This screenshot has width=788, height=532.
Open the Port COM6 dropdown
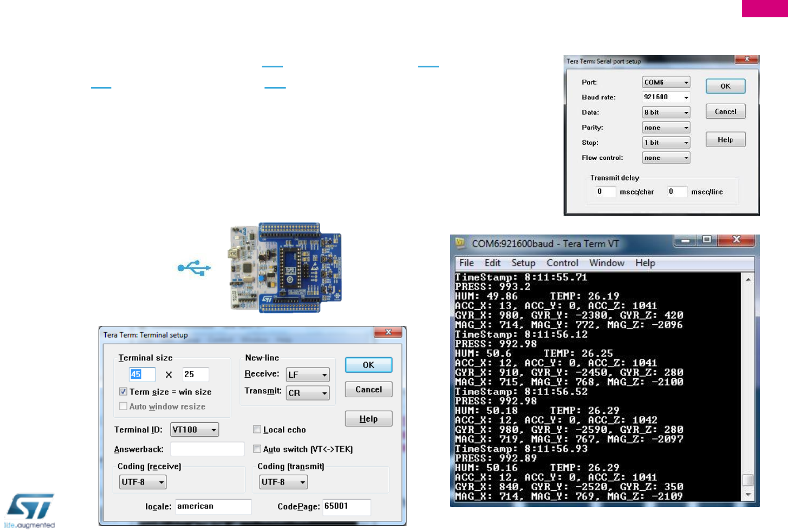666,82
